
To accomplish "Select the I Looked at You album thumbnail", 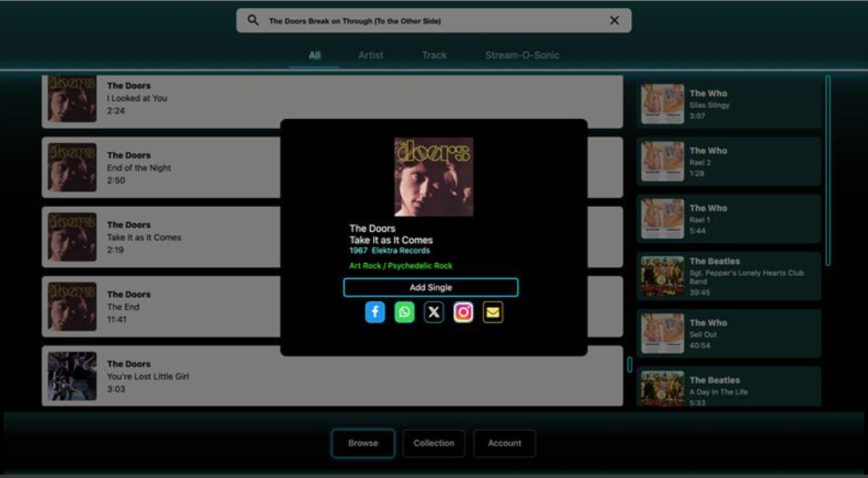I will [72, 98].
